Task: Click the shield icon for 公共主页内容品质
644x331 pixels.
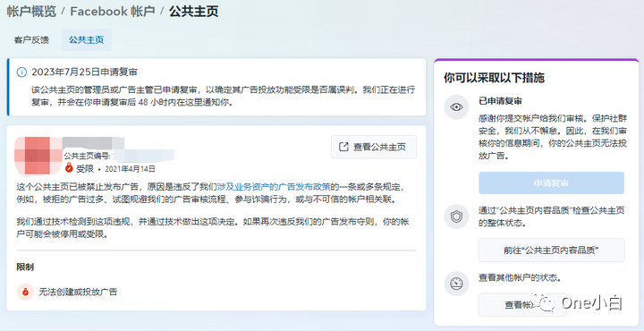Action: point(456,216)
